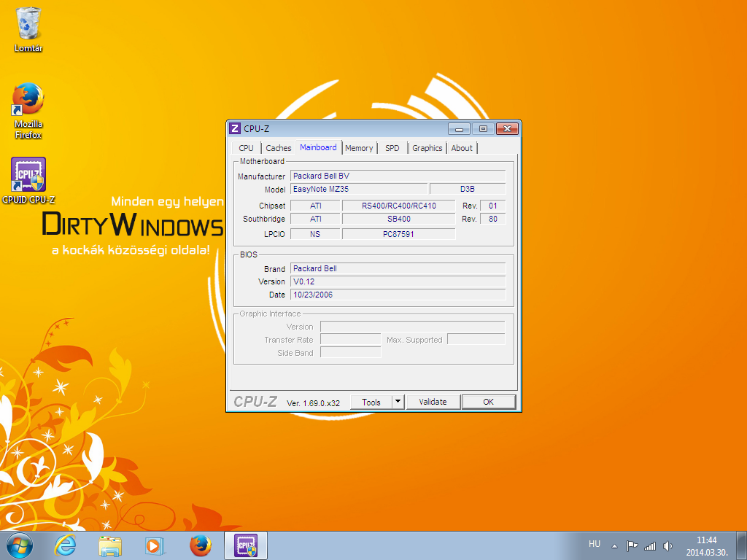Screen dimensions: 747x560
Task: Click the LPCIO model PC87591 field
Action: pyautogui.click(x=399, y=234)
